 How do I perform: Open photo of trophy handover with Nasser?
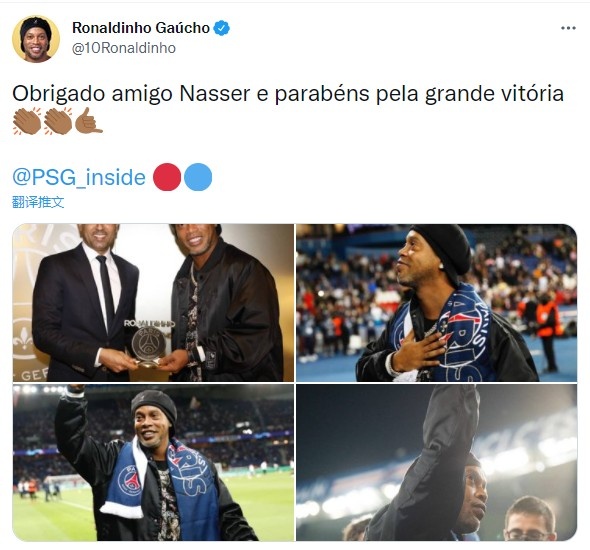point(153,303)
